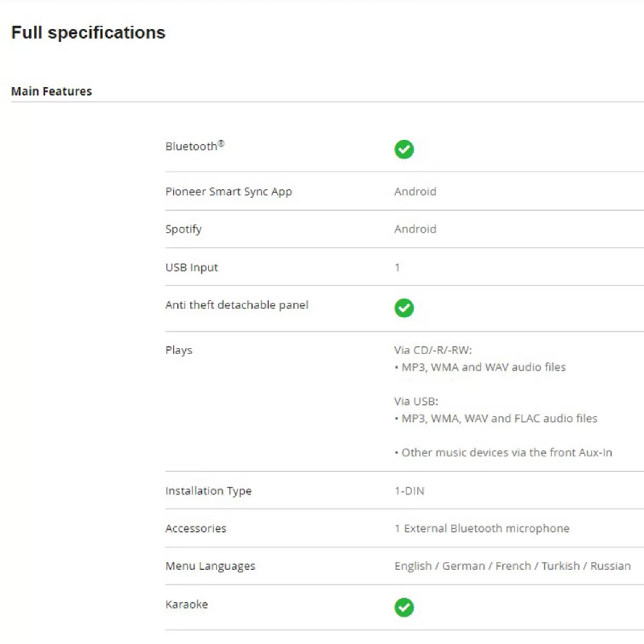This screenshot has width=644, height=644.
Task: Click the green checkmark beside Karaoke
Action: 404,608
